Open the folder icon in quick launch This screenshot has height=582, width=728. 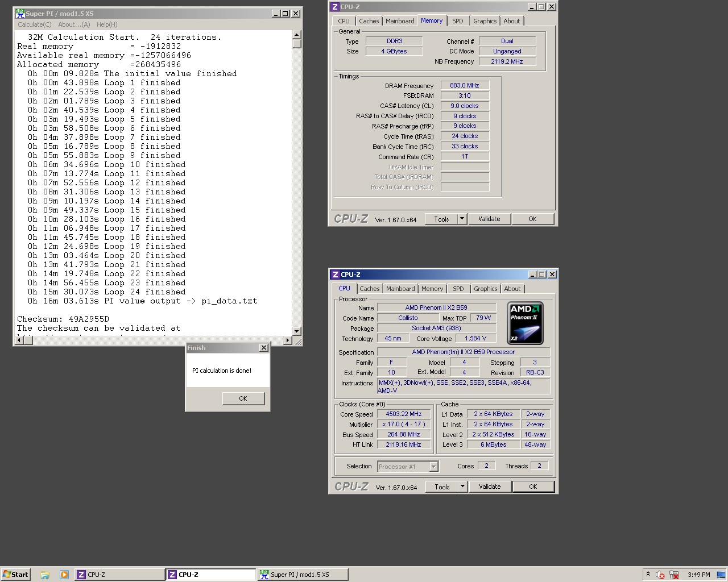point(45,575)
